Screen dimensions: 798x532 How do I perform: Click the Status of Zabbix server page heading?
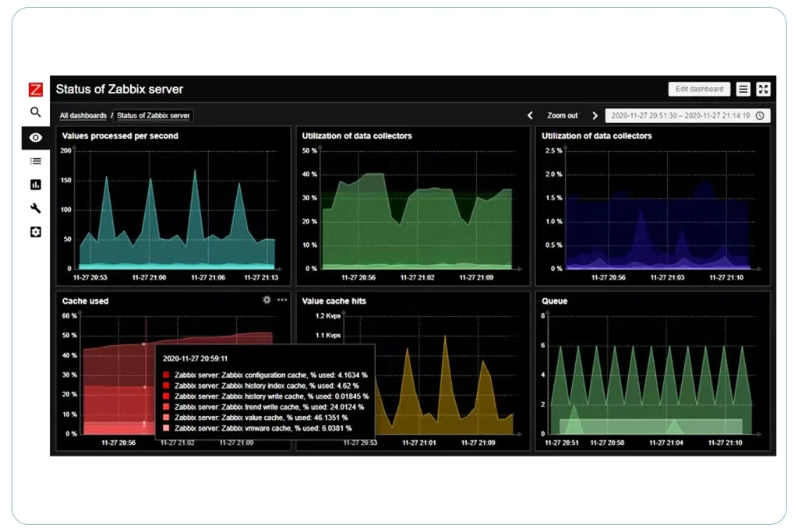(119, 89)
